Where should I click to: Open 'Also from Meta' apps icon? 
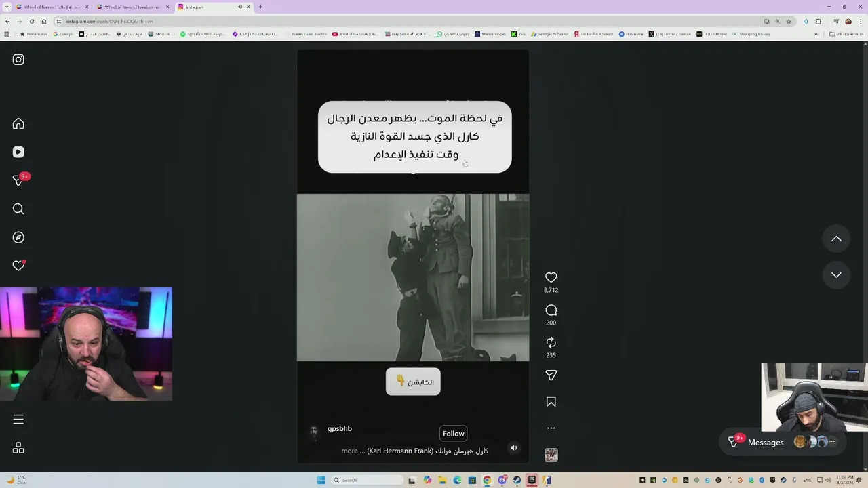click(18, 448)
